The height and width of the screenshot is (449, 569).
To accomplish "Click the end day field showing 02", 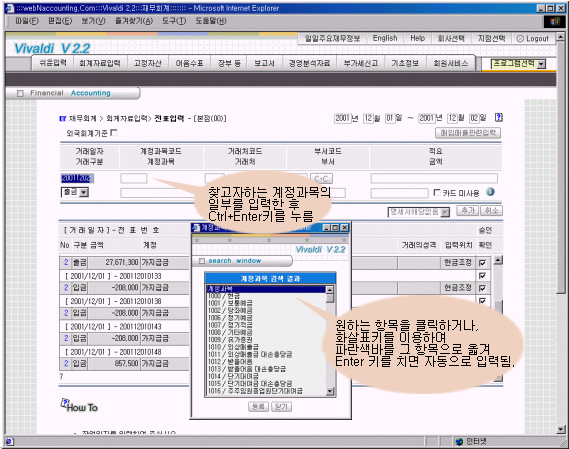I will 474,118.
